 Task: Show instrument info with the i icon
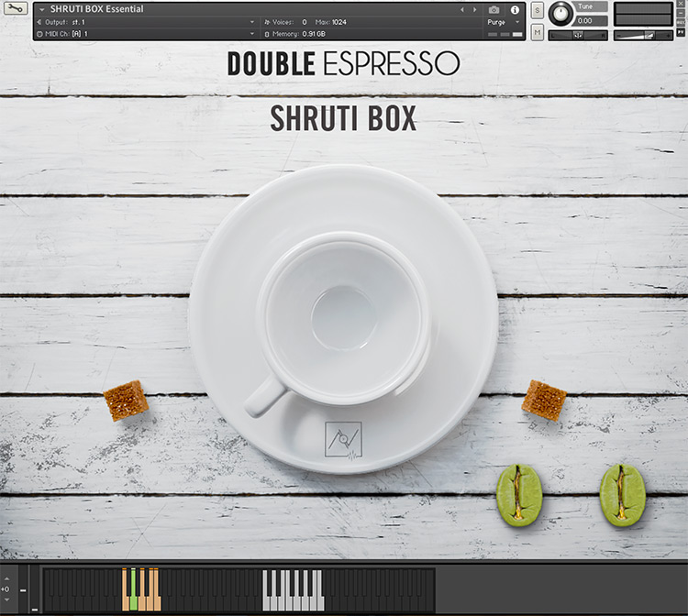515,10
